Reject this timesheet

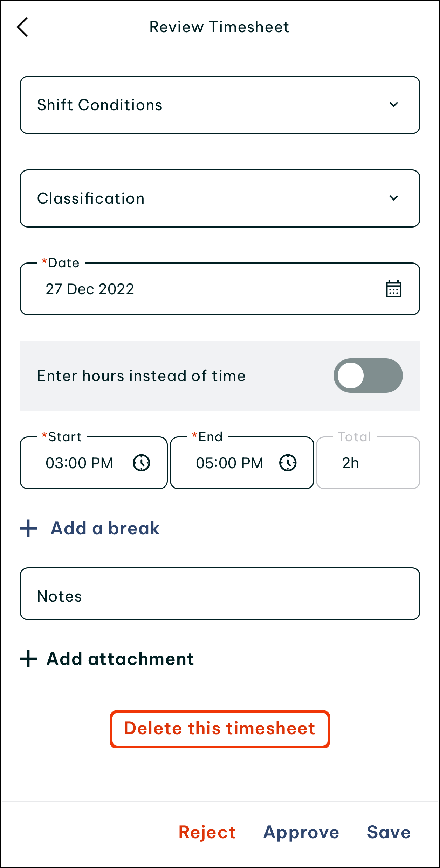pyautogui.click(x=207, y=832)
